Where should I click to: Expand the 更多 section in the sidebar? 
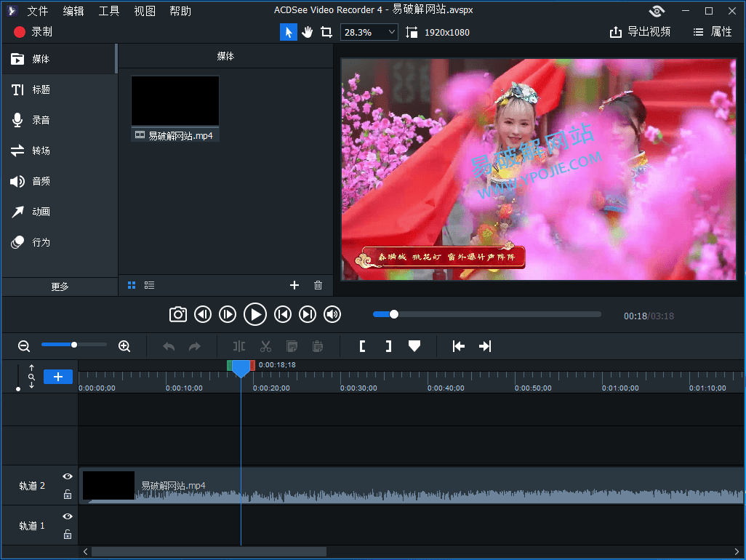(x=60, y=287)
